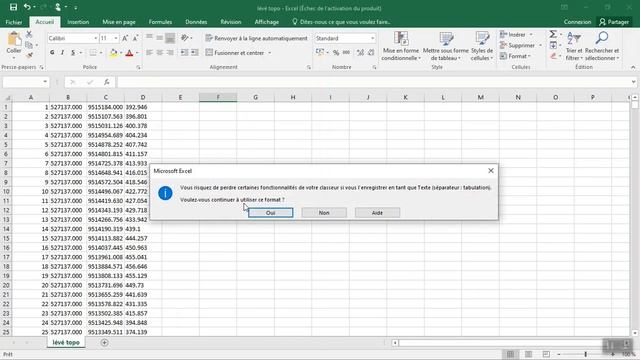The height and width of the screenshot is (360, 640).
Task: Click Renvoyer à la ligne automatiquement
Action: 256,38
